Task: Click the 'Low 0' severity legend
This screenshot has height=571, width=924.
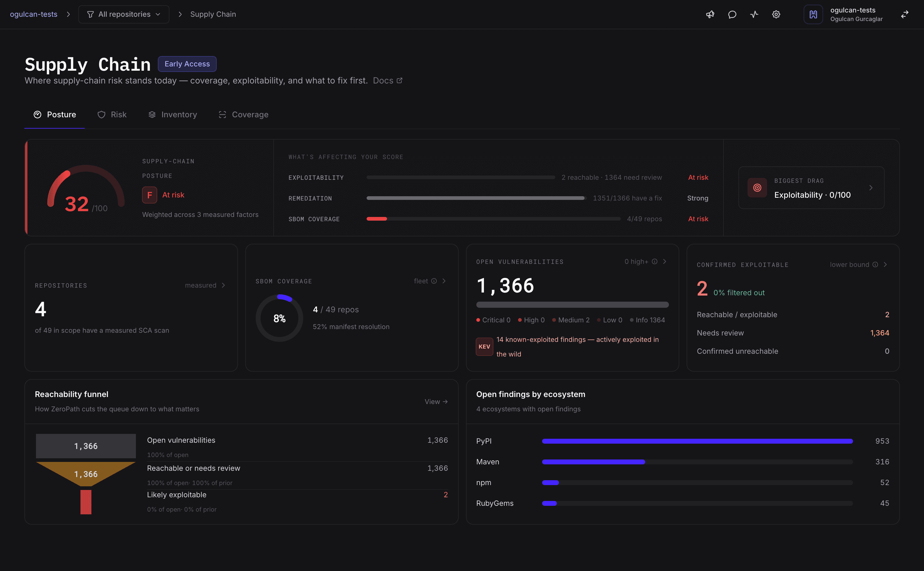Action: (x=609, y=320)
